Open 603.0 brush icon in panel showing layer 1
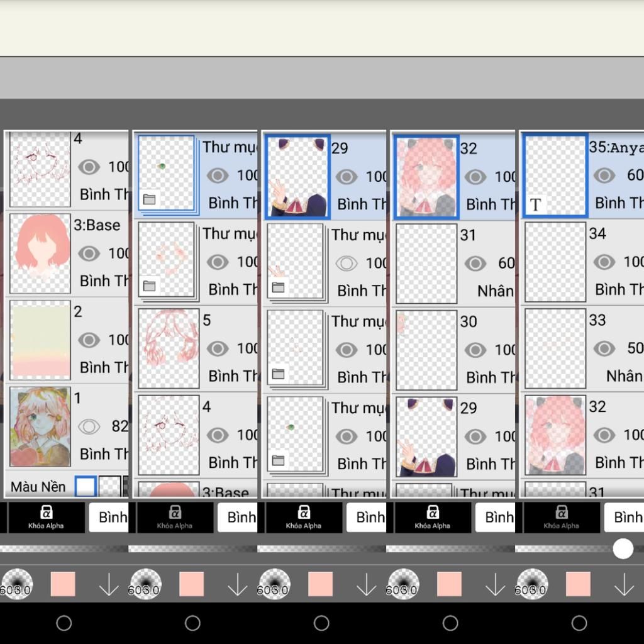This screenshot has width=644, height=644. pos(16,584)
